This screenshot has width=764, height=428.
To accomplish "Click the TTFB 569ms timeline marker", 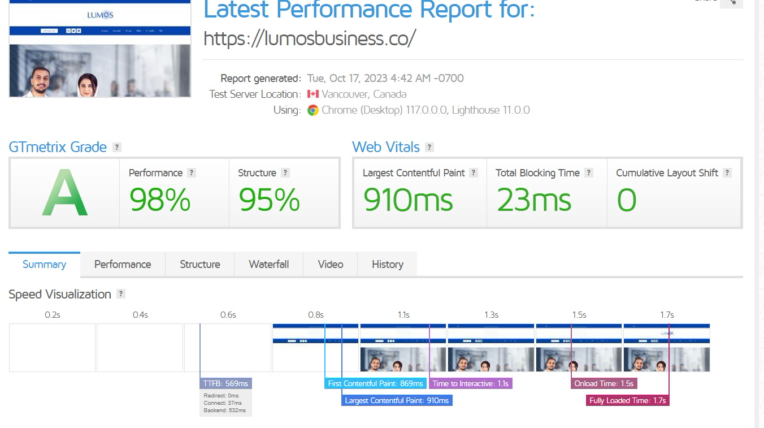I will click(225, 383).
